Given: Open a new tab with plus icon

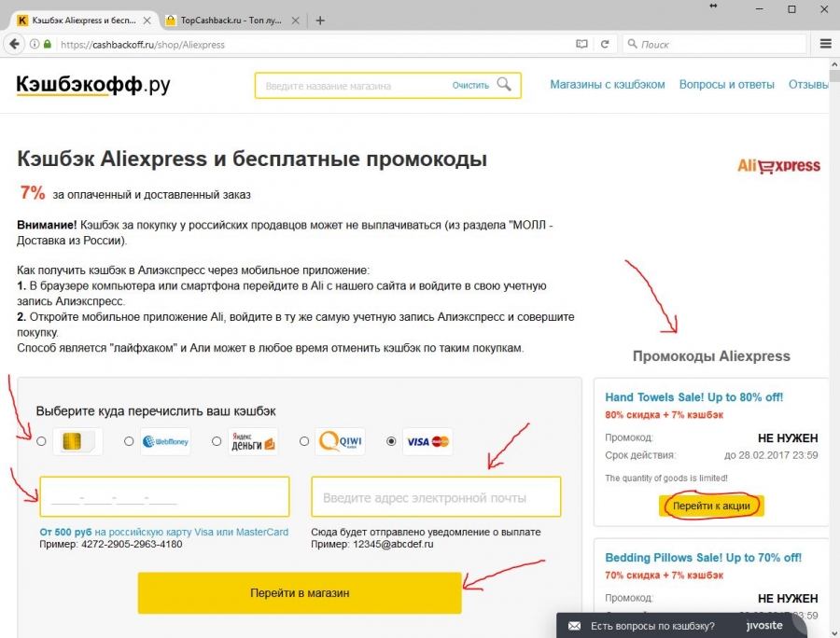Looking at the screenshot, I should (x=320, y=21).
